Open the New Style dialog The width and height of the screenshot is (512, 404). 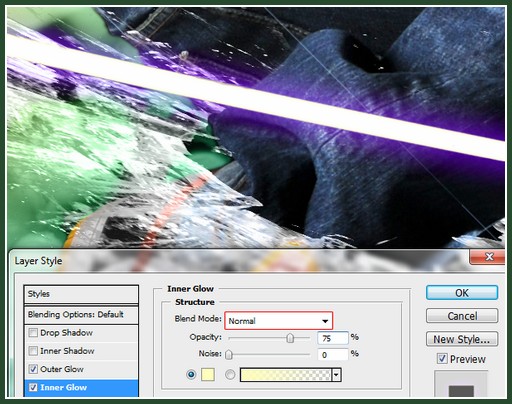pos(462,339)
